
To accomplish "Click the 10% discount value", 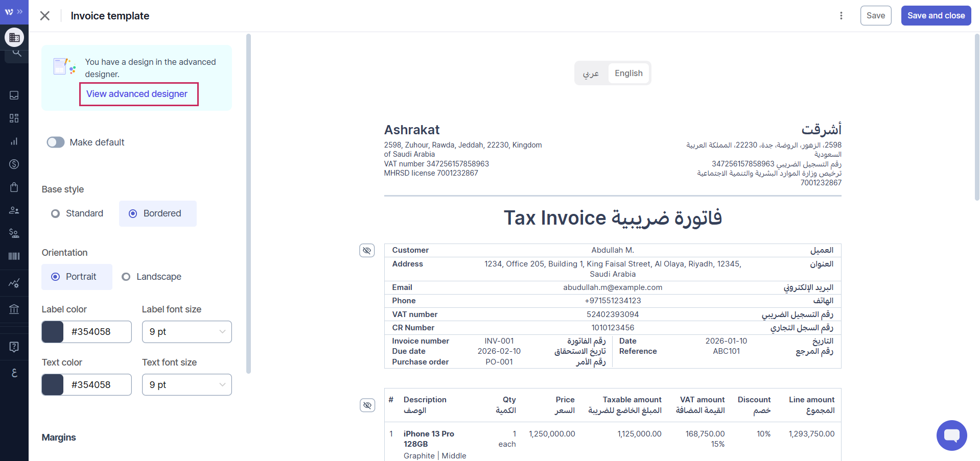I will coord(763,434).
